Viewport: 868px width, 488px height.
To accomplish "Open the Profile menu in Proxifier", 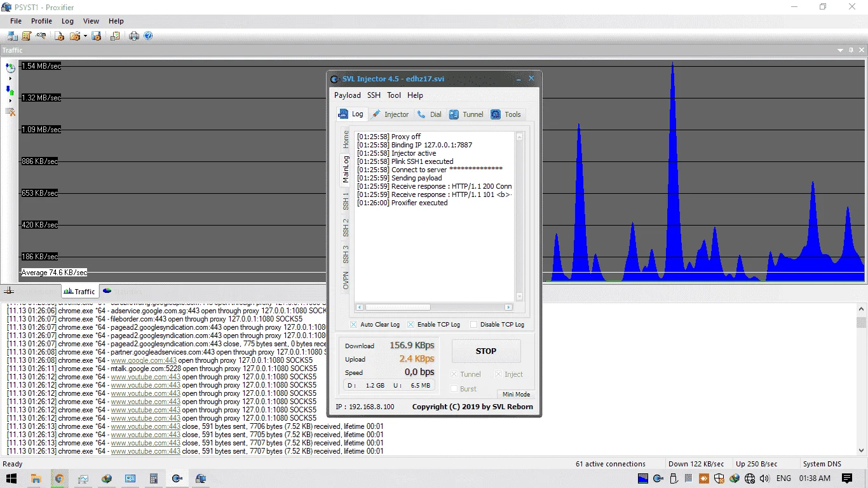I will [x=41, y=21].
